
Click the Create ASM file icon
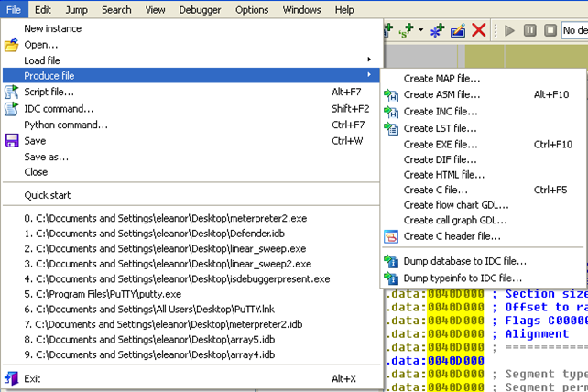coord(391,94)
